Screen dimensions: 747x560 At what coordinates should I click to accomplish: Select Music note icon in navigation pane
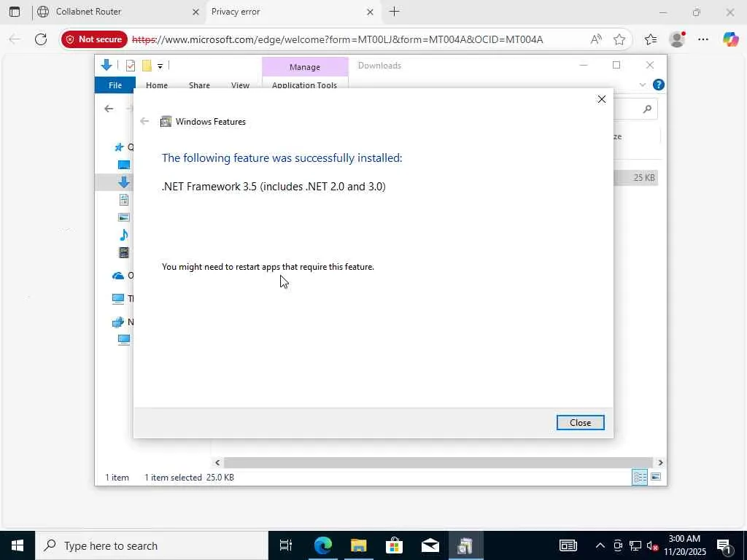[x=124, y=235]
